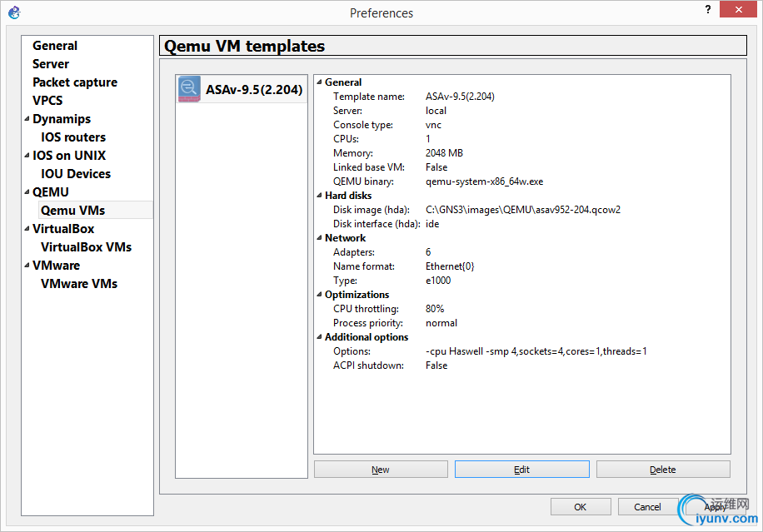Collapse the VMware tree node arrow

click(x=27, y=266)
